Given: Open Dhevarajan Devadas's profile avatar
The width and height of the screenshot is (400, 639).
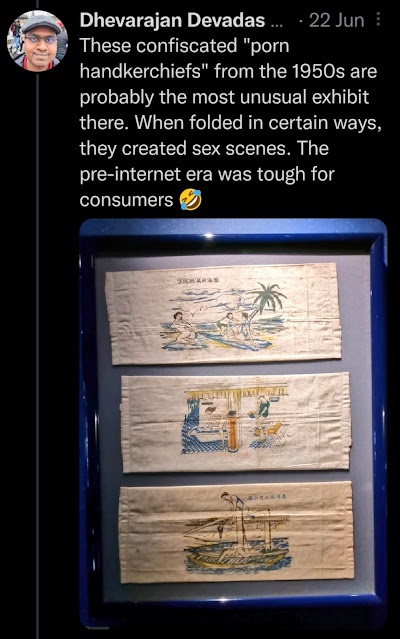Looking at the screenshot, I should [x=37, y=41].
